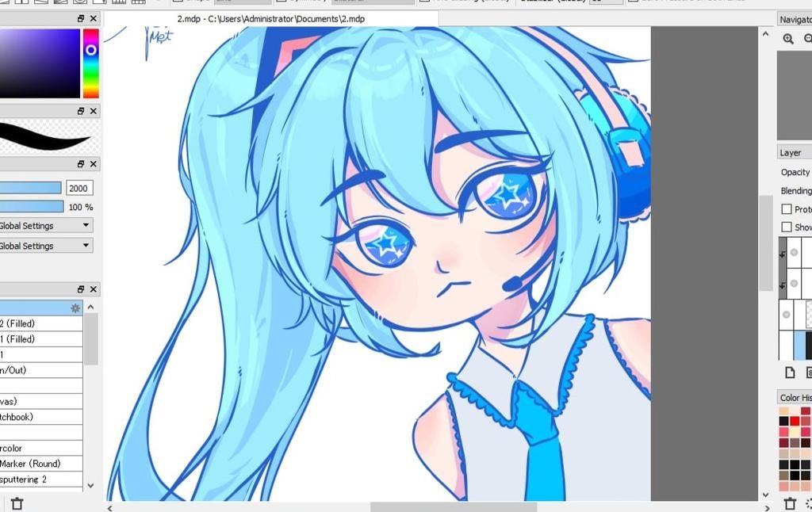Select the Layer panel title
Screen dimensions: 812x512
pyautogui.click(x=791, y=153)
